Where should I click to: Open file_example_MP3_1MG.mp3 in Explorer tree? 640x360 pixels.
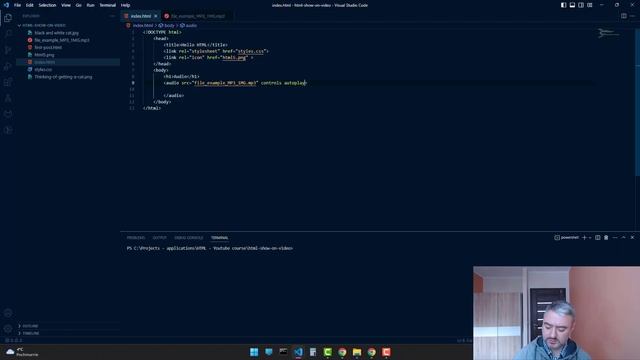[x=62, y=40]
